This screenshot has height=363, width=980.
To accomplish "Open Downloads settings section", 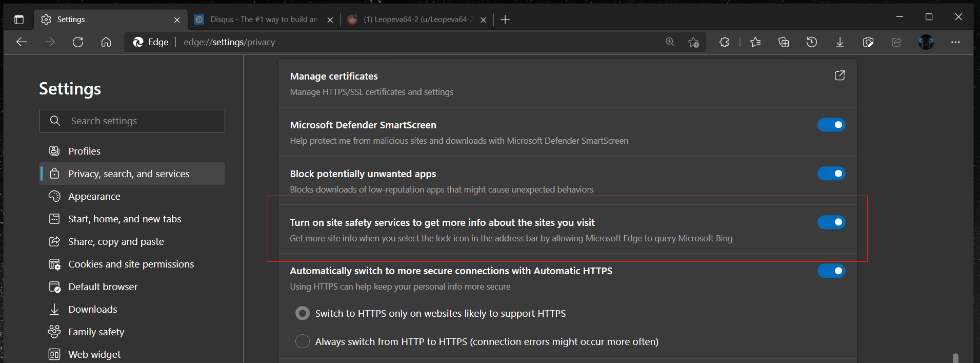I will point(132,309).
